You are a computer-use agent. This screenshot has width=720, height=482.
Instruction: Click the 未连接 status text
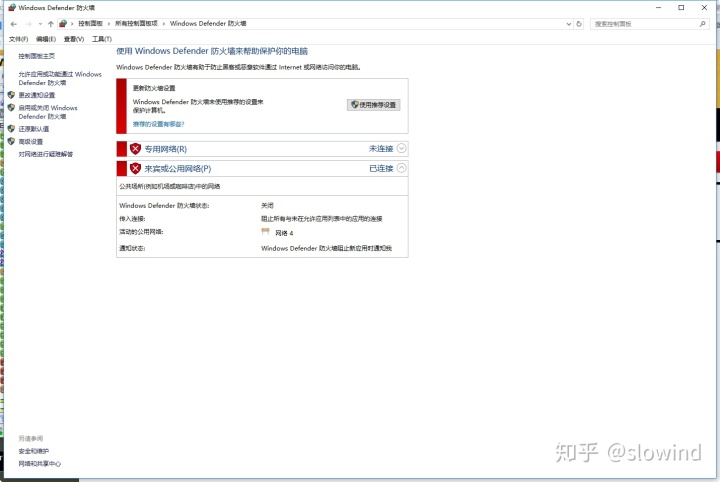[x=381, y=149]
